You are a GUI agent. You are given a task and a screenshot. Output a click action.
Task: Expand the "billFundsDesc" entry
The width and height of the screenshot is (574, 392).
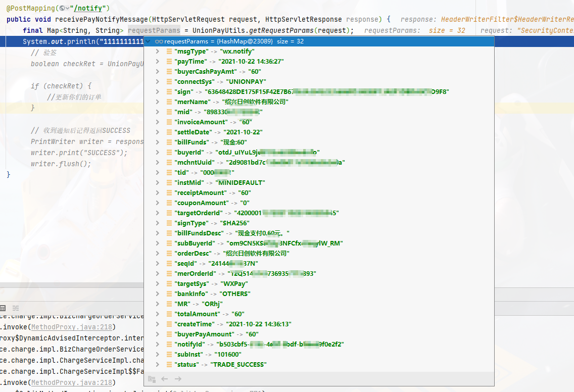pyautogui.click(x=158, y=233)
